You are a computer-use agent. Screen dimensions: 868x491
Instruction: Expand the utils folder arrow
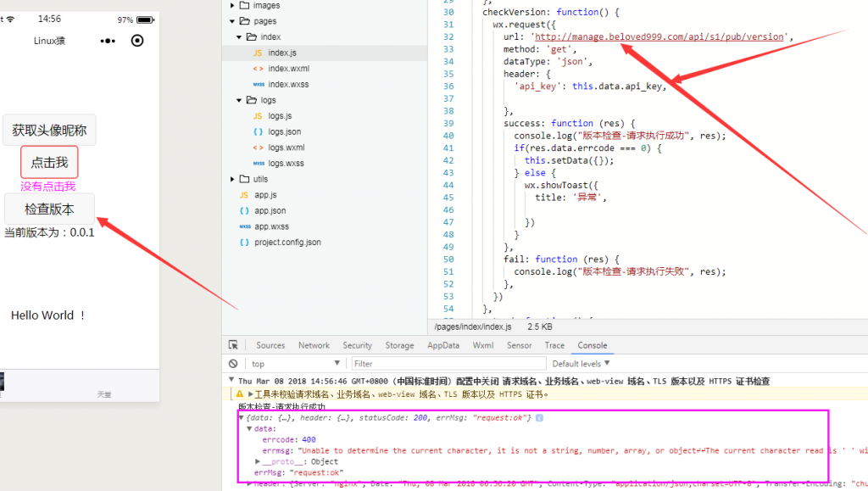tap(232, 179)
